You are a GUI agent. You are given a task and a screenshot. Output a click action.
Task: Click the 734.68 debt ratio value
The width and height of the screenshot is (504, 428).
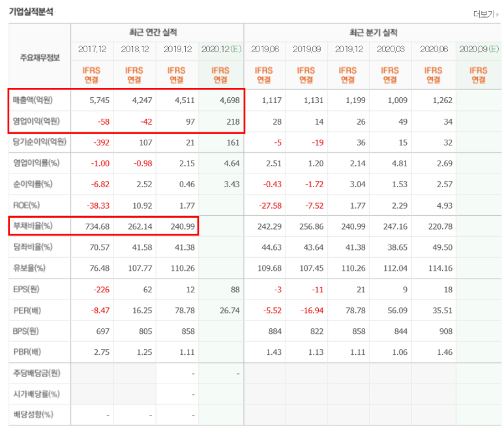97,226
